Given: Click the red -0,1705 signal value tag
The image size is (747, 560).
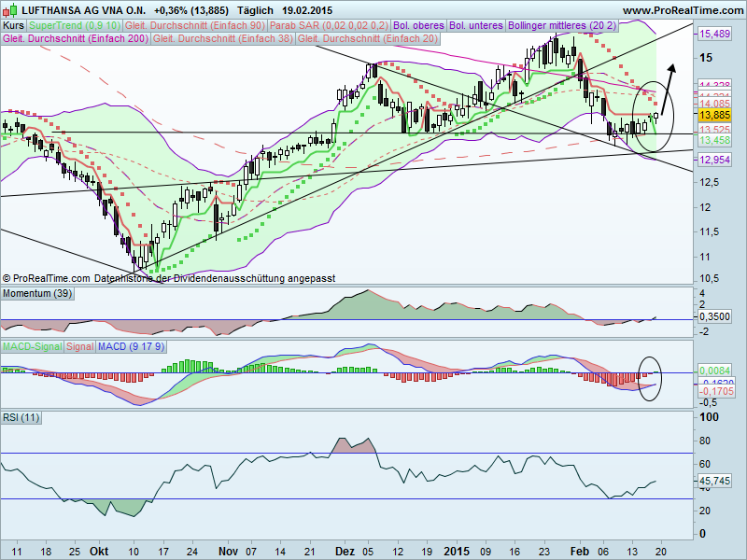Looking at the screenshot, I should coord(716,391).
